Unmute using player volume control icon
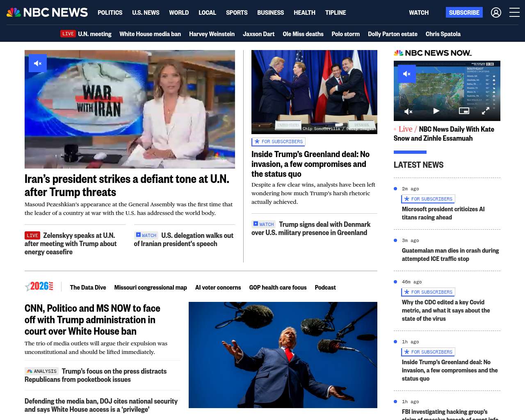 408,111
